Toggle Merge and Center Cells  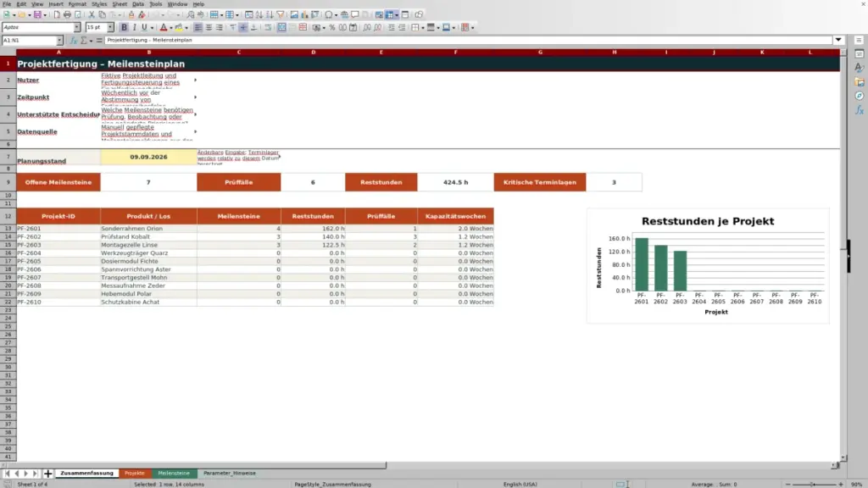click(281, 28)
